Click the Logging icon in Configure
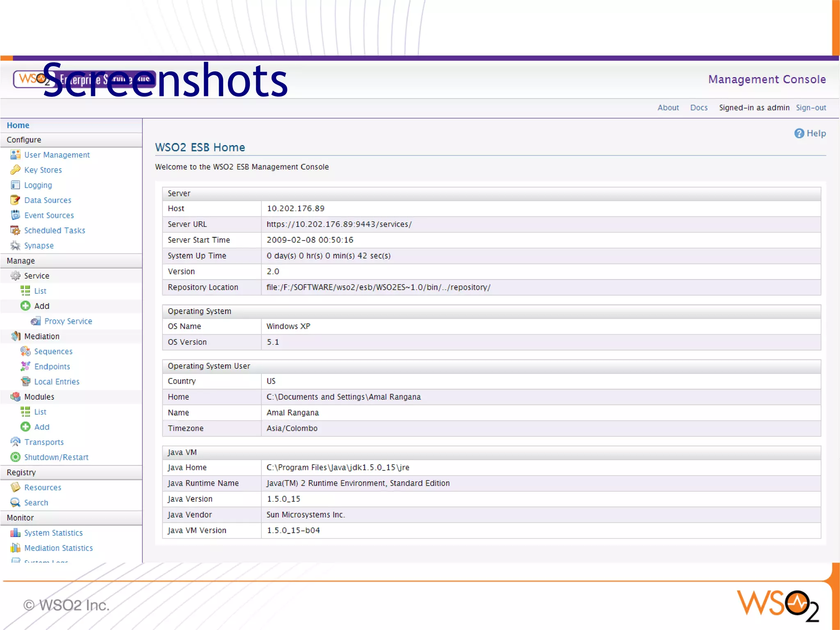This screenshot has height=630, width=840. tap(15, 185)
